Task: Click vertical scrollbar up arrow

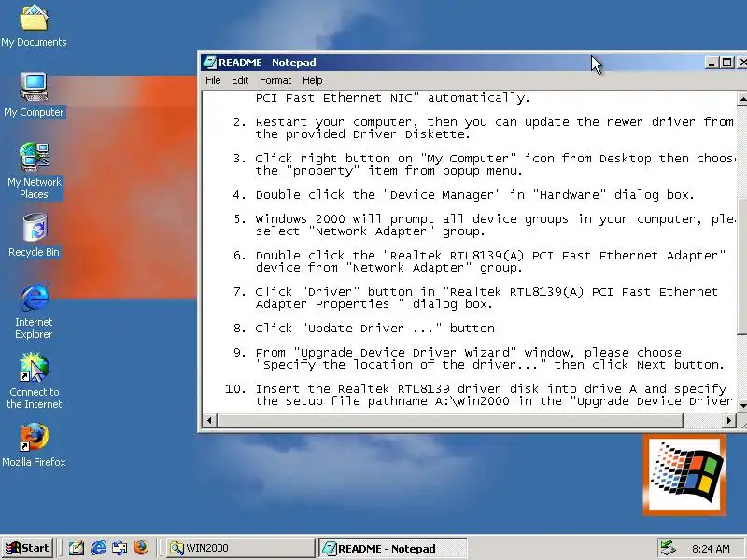Action: coord(742,99)
